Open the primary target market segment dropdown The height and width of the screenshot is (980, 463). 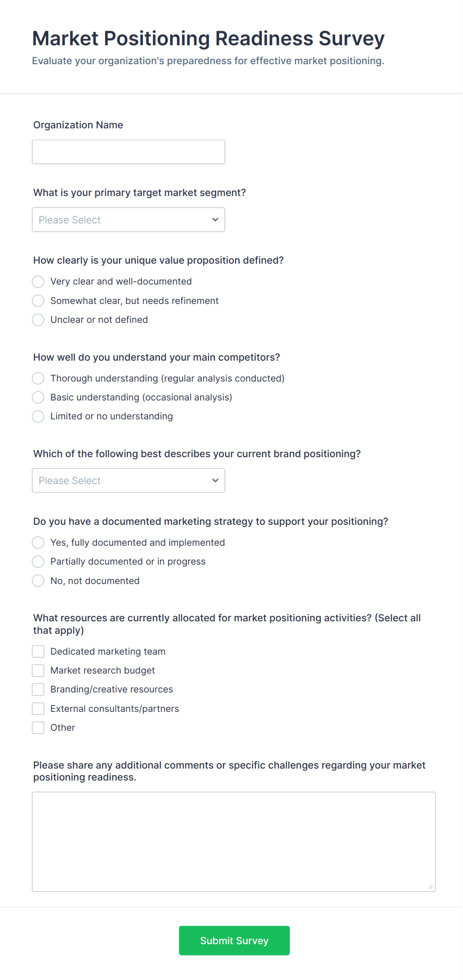coord(128,219)
